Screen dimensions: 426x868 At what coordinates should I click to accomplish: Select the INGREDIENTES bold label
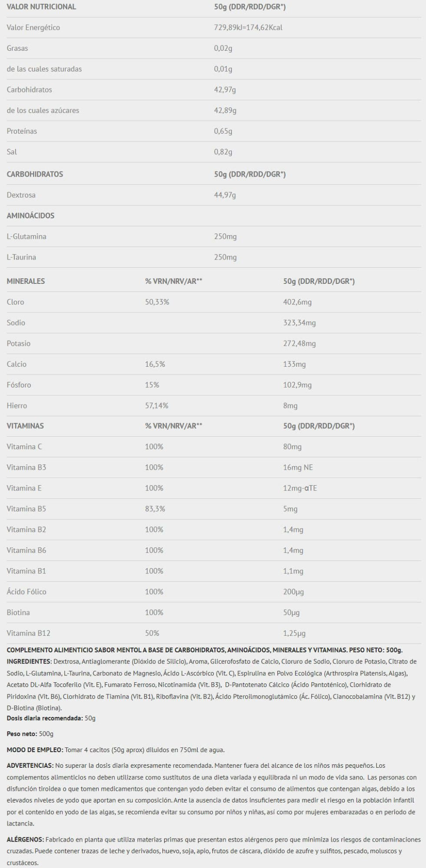[29, 661]
